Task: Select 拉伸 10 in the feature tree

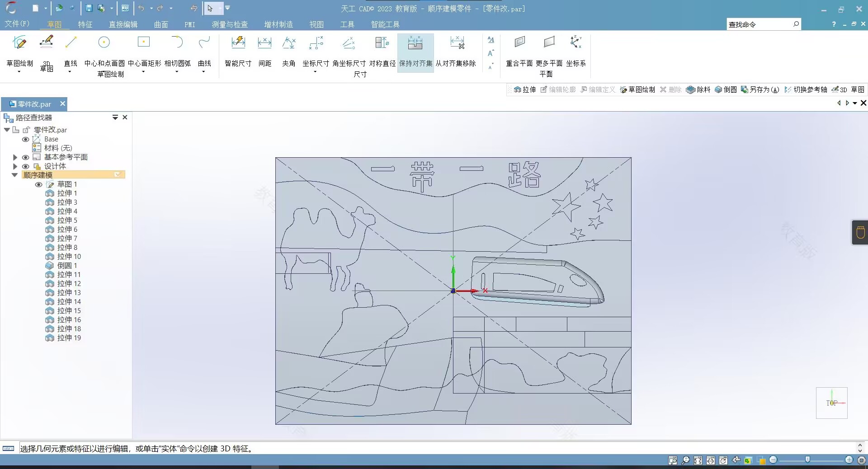Action: [63, 256]
